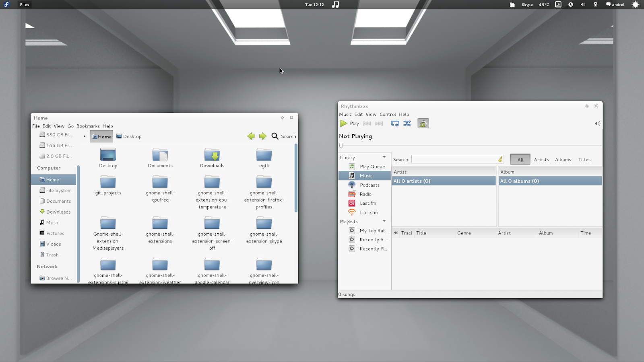This screenshot has height=362, width=644.
Task: Collapse the Playlists section in Rhythmbox
Action: (384, 221)
